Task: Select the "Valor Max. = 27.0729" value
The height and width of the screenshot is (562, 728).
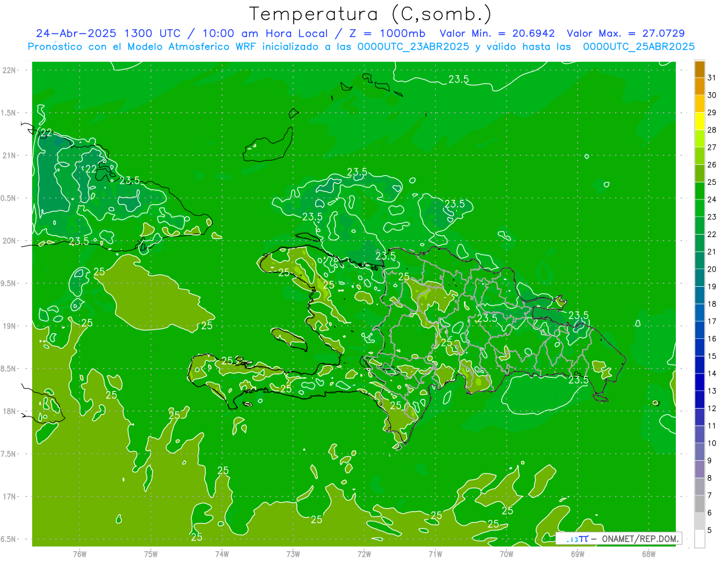Action: (625, 33)
